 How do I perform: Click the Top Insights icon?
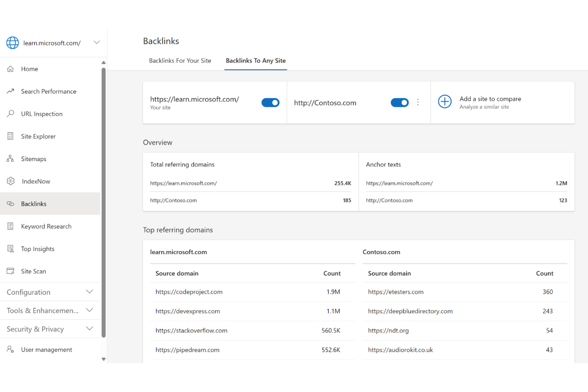click(11, 249)
